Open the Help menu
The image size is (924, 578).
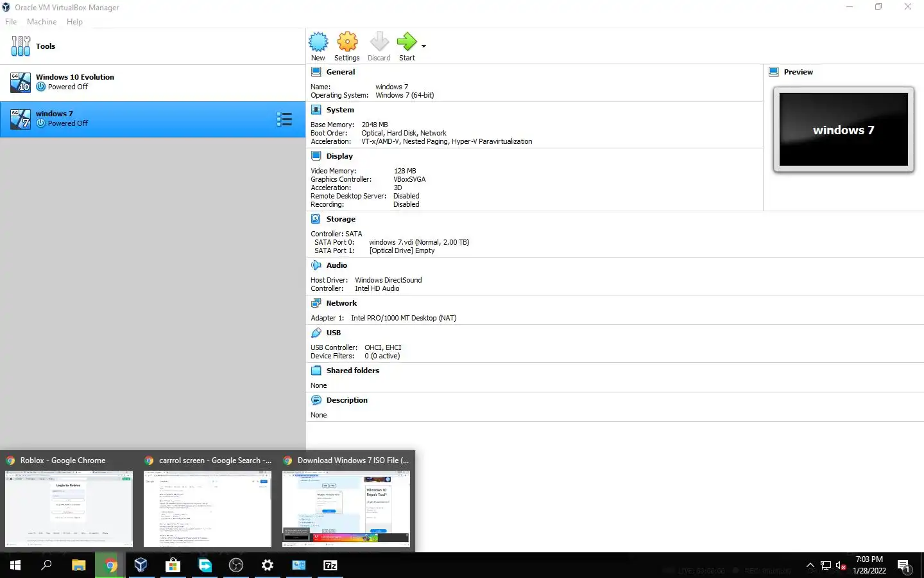(74, 22)
